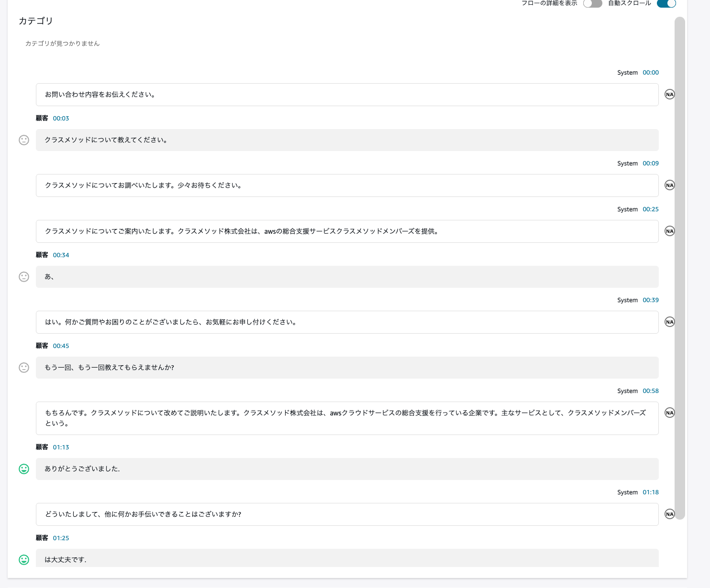Open details via the N/A circle at 01:18 reply
The width and height of the screenshot is (710, 588).
click(x=669, y=514)
